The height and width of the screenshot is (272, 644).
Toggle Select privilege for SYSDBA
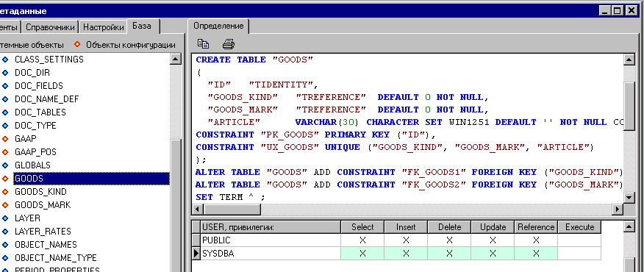click(362, 254)
